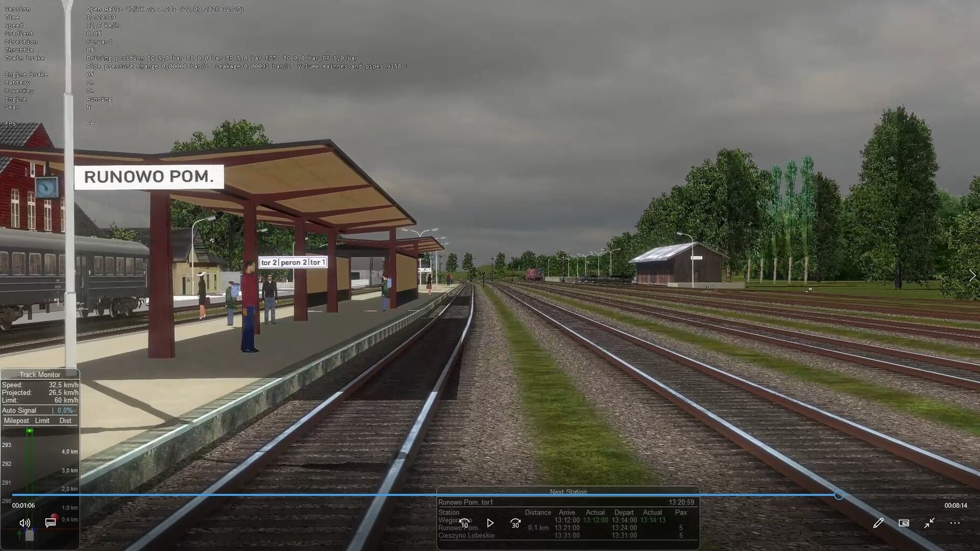Click the Runowo Pom. tor1 station name
Screen dimensions: 980x551
tap(466, 502)
